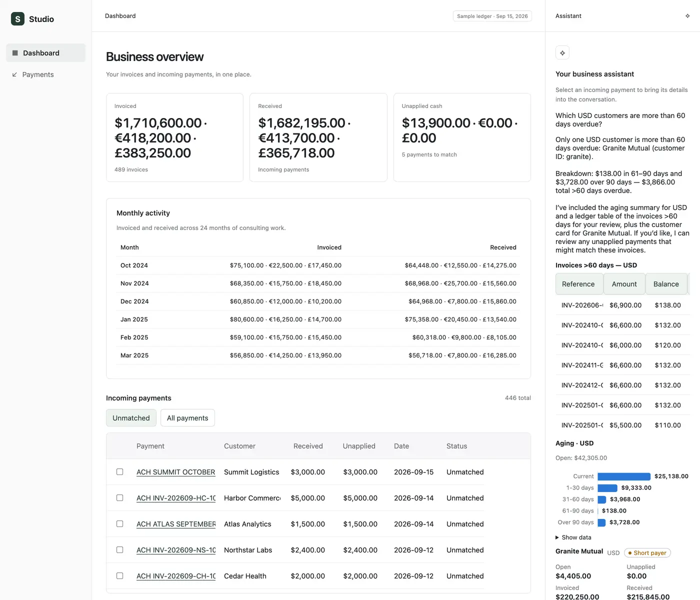Click the INV-202411 invoice row

(x=622, y=365)
